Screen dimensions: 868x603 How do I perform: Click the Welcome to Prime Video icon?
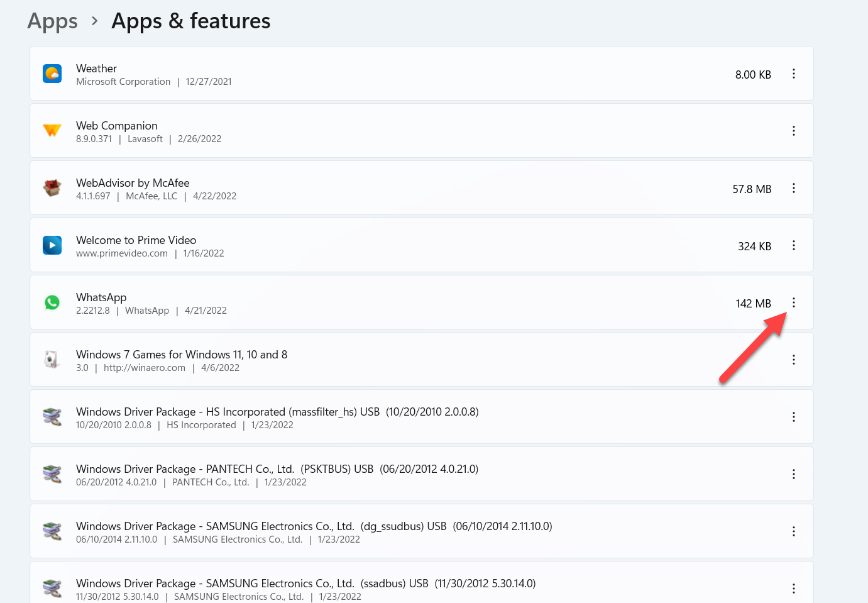52,245
